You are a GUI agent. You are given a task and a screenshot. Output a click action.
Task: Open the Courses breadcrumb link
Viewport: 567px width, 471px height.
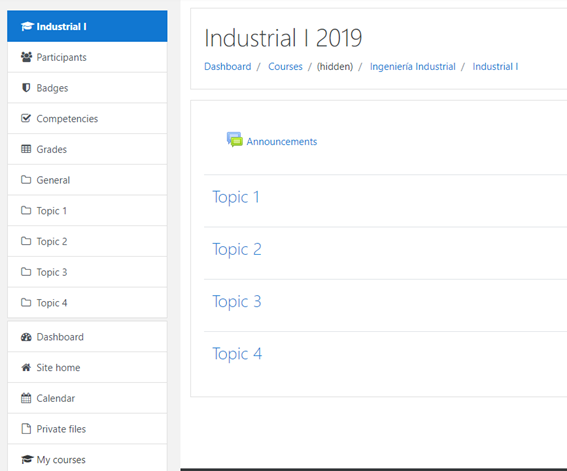[x=285, y=67]
